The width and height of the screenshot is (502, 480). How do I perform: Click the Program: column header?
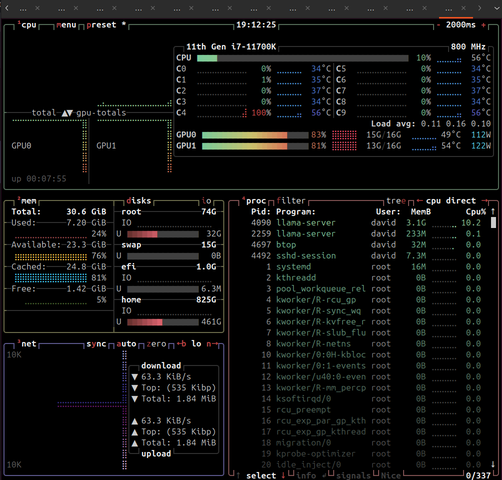[296, 212]
